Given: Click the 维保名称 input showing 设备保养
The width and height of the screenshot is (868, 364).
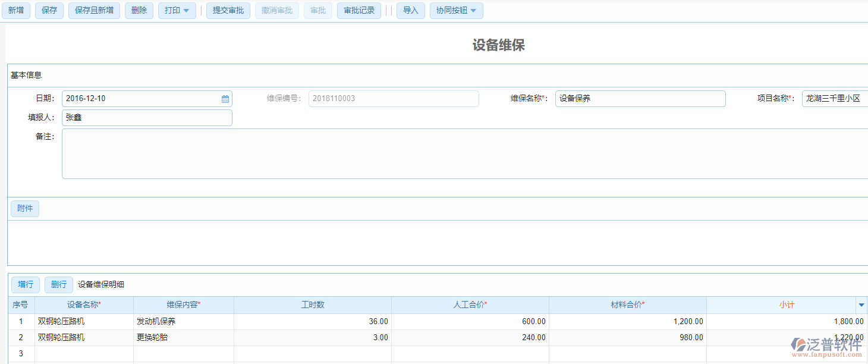Looking at the screenshot, I should (640, 98).
